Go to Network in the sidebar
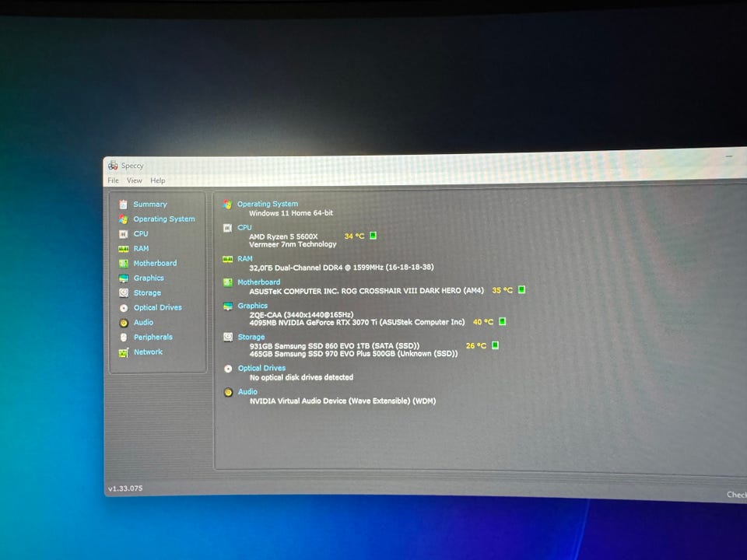747x560 pixels. point(148,352)
